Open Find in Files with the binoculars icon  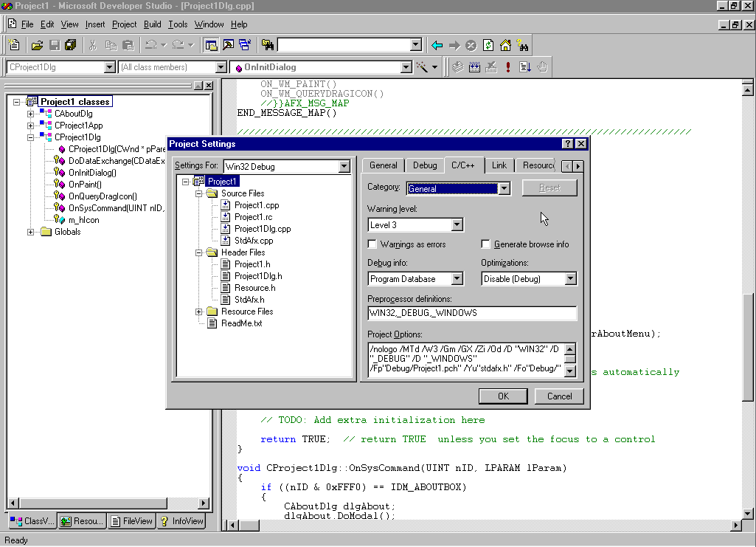(x=524, y=45)
